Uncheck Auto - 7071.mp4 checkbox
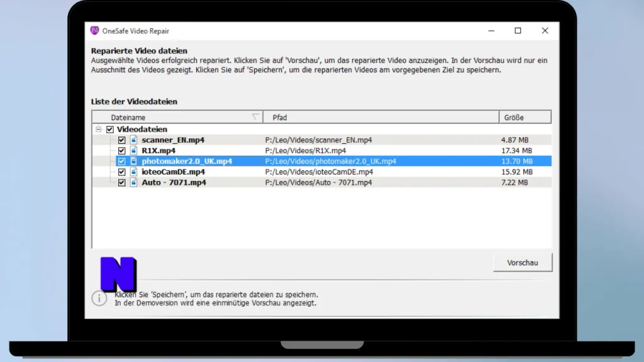Image resolution: width=644 pixels, height=362 pixels. point(121,183)
